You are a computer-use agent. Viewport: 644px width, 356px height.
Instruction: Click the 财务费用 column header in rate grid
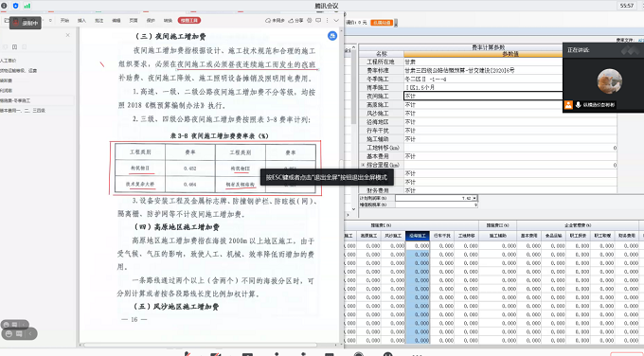(x=627, y=236)
